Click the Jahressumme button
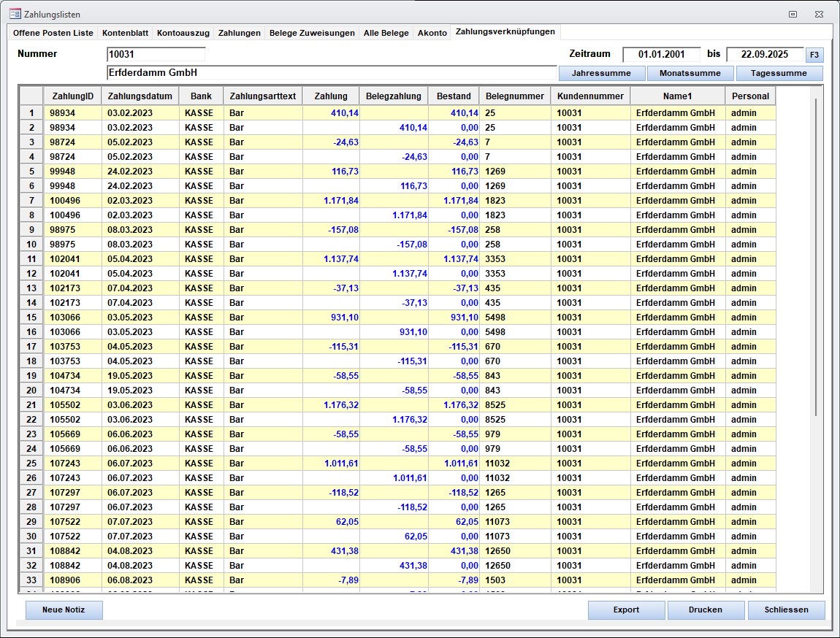840x638 pixels. click(x=602, y=73)
